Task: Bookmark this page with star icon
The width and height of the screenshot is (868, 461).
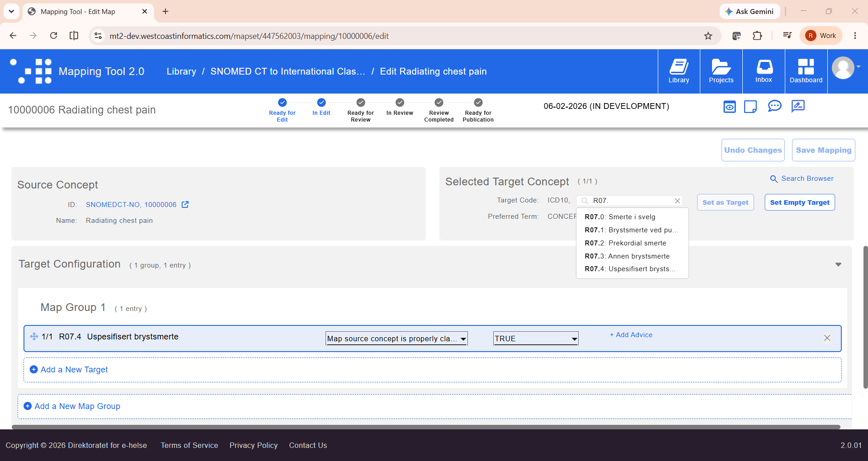Action: (x=708, y=36)
